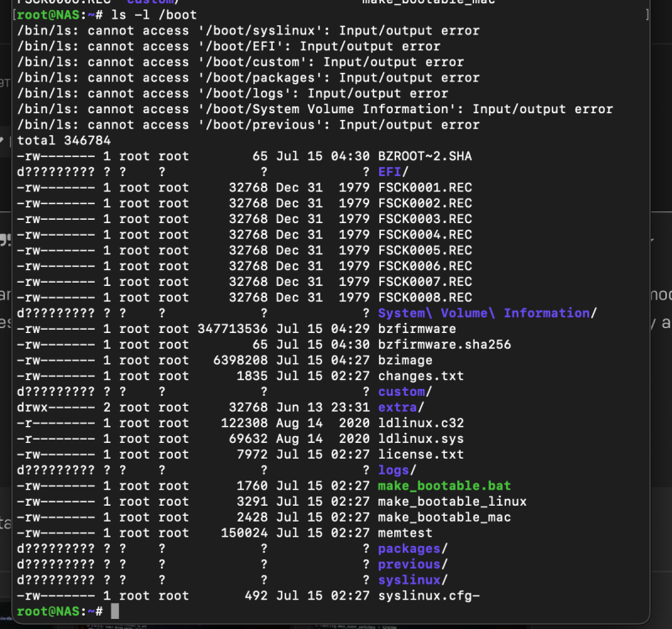Click the 'Jun 13 23:31' date of extra/
This screenshot has height=629, width=672.
coord(323,408)
